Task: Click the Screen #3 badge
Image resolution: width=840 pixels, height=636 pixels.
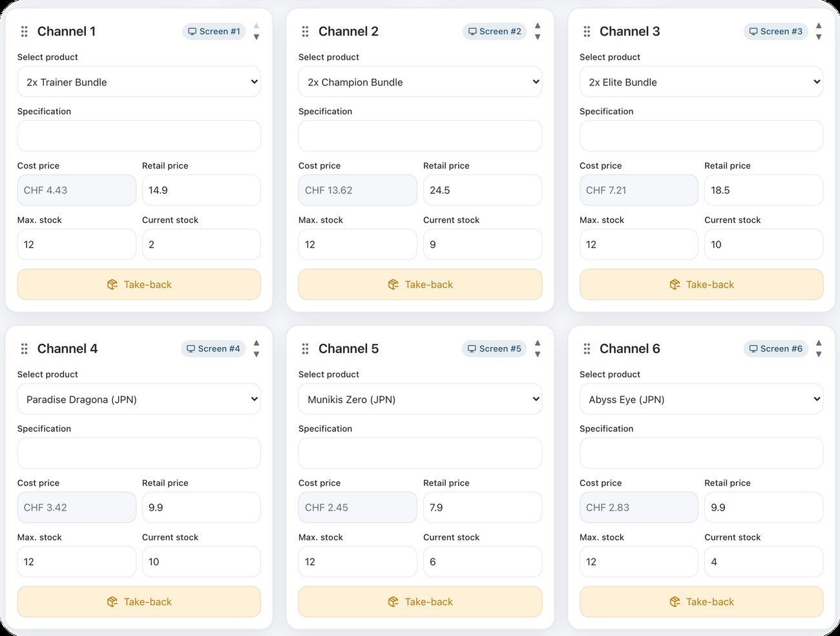Action: click(x=776, y=31)
